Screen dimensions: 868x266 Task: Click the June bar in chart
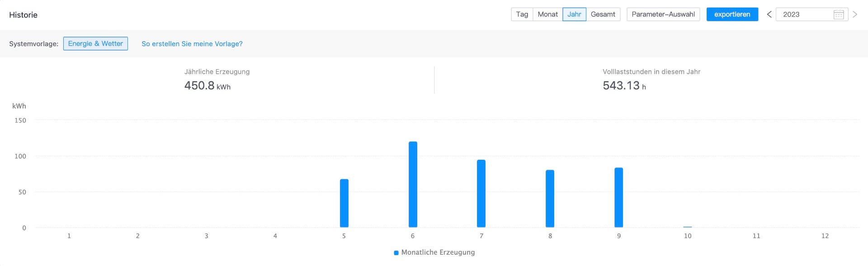tap(413, 185)
